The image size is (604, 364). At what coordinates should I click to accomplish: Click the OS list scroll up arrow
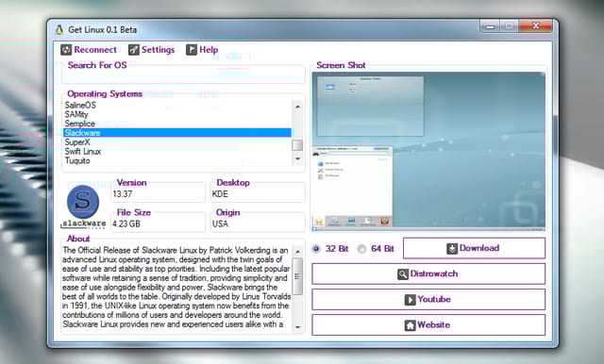297,107
